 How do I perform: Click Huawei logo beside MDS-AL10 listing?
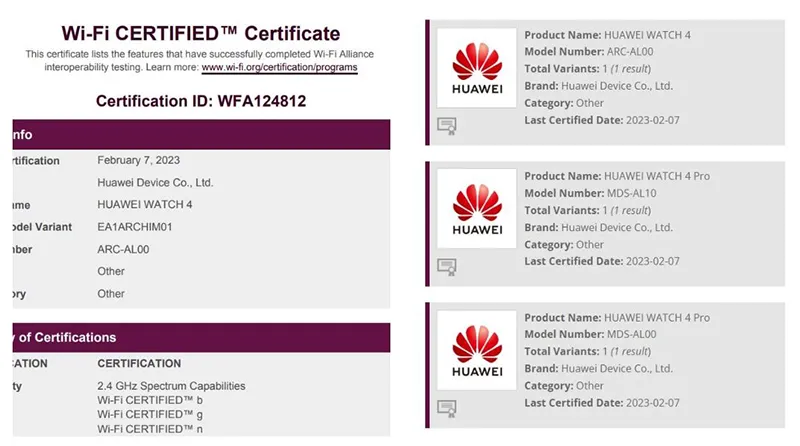477,208
